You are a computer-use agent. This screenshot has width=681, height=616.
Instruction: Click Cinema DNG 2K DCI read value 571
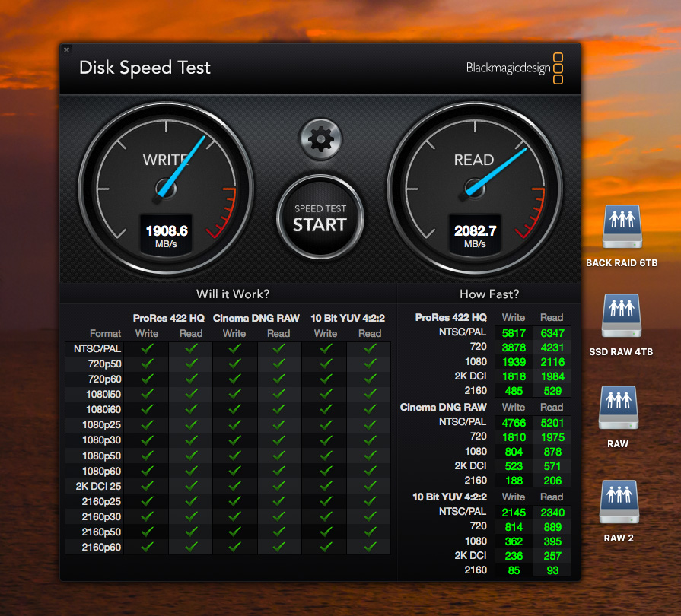[552, 465]
